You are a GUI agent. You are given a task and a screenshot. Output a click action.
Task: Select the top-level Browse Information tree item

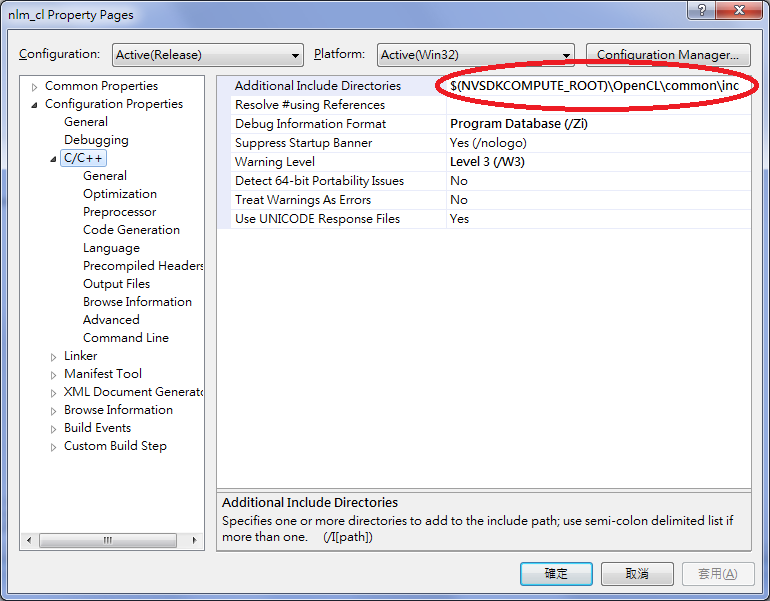tap(118, 410)
